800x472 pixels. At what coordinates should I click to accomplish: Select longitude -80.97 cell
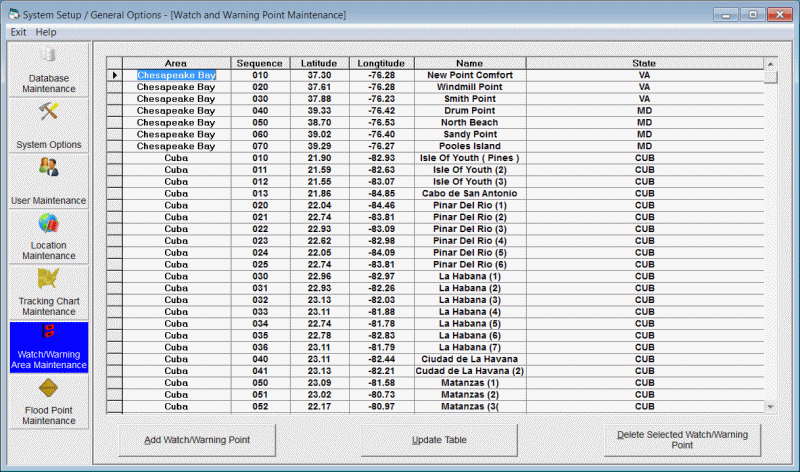(382, 407)
